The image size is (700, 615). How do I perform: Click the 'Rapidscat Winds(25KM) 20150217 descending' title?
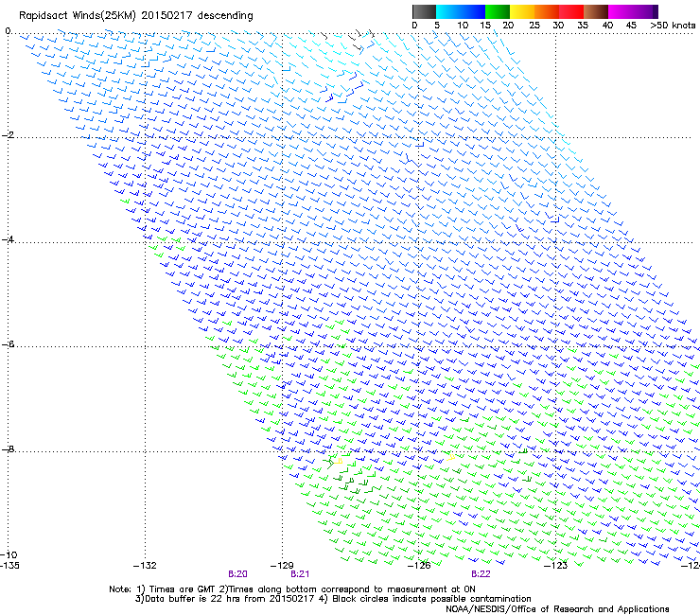point(135,16)
